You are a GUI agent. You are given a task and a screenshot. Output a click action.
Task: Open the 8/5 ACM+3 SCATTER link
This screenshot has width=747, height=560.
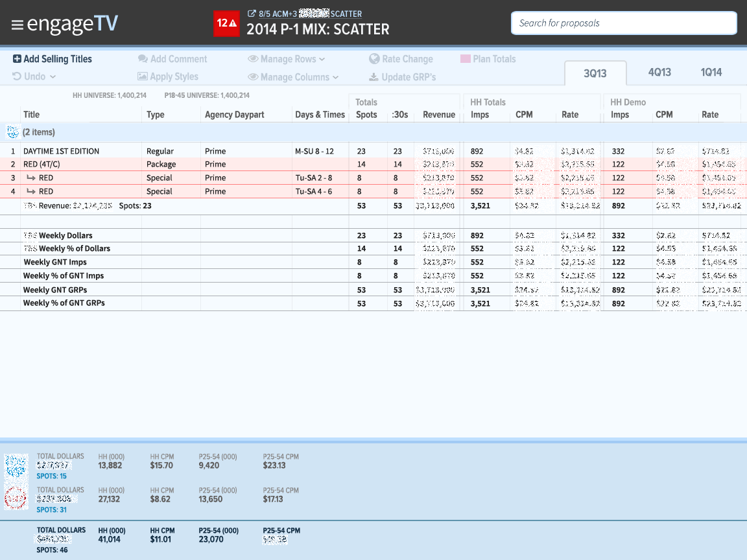[310, 14]
